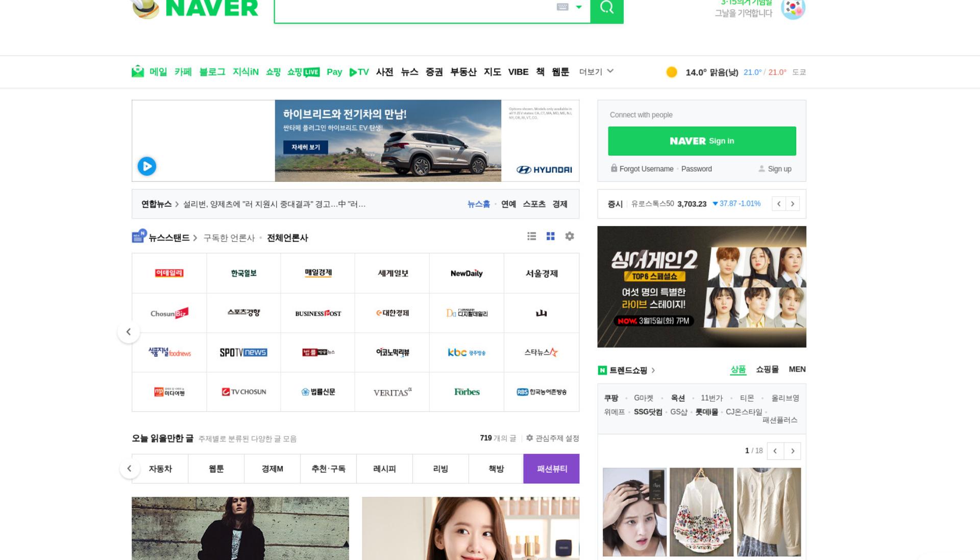The image size is (980, 560).
Task: Open the Forbes press logo
Action: (467, 392)
